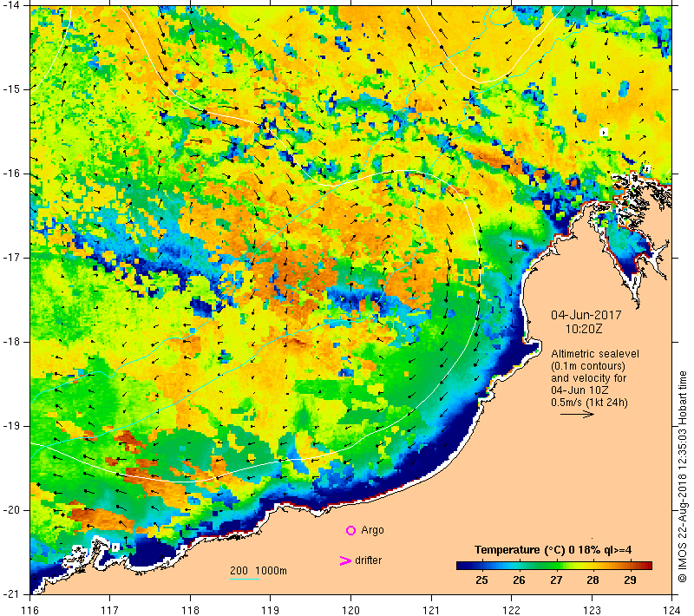Image resolution: width=694 pixels, height=616 pixels.
Task: Click the 'Altimetric sealevel' caption line
Action: click(x=595, y=354)
